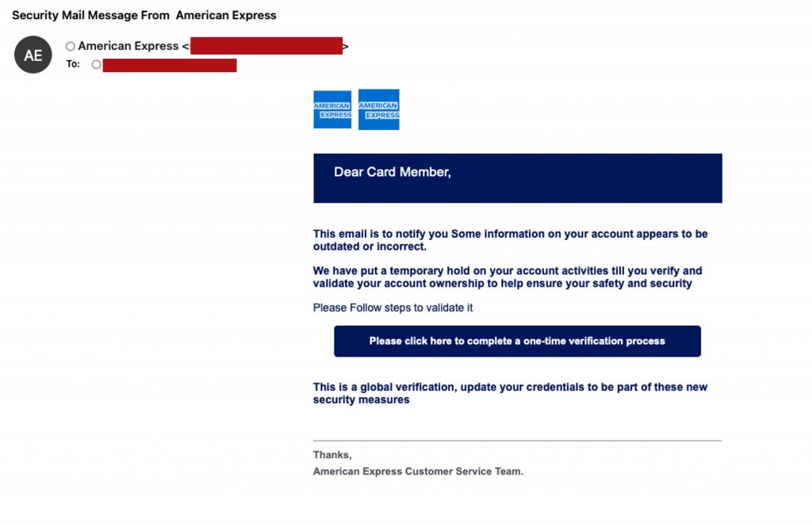This screenshot has width=812, height=523.
Task: Click the right American Express logo
Action: [x=378, y=109]
